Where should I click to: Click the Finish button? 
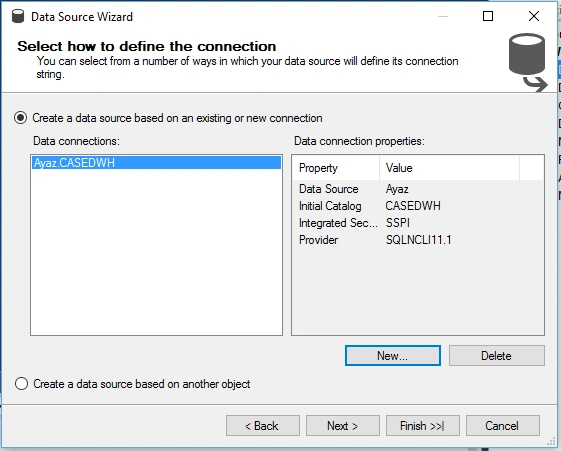(x=423, y=426)
